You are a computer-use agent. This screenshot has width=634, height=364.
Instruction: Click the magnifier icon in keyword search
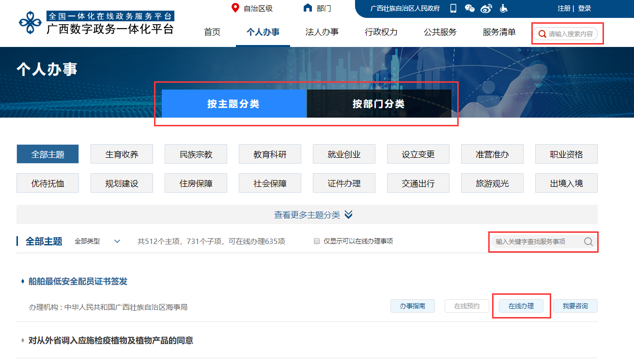tap(588, 242)
